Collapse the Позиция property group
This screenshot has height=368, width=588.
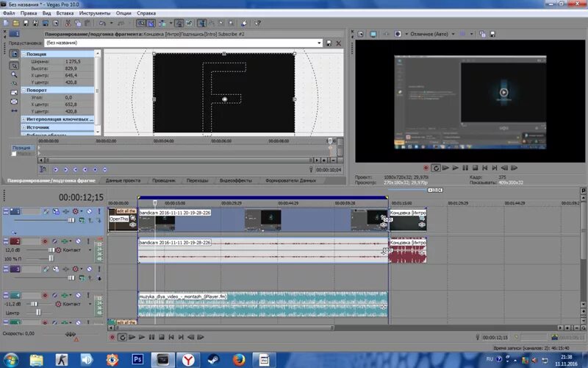[x=24, y=54]
